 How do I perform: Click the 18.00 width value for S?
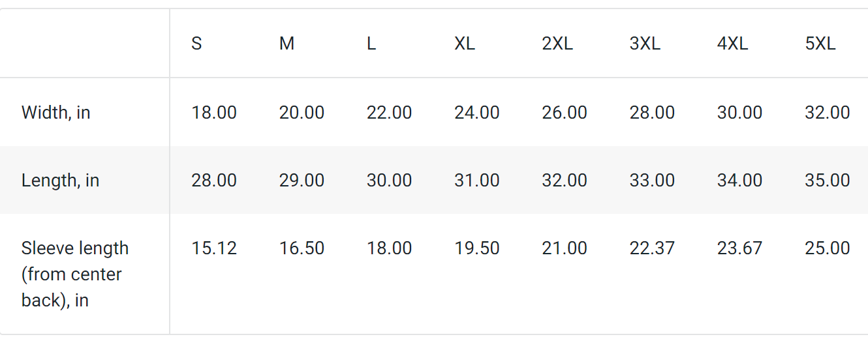coord(214,112)
